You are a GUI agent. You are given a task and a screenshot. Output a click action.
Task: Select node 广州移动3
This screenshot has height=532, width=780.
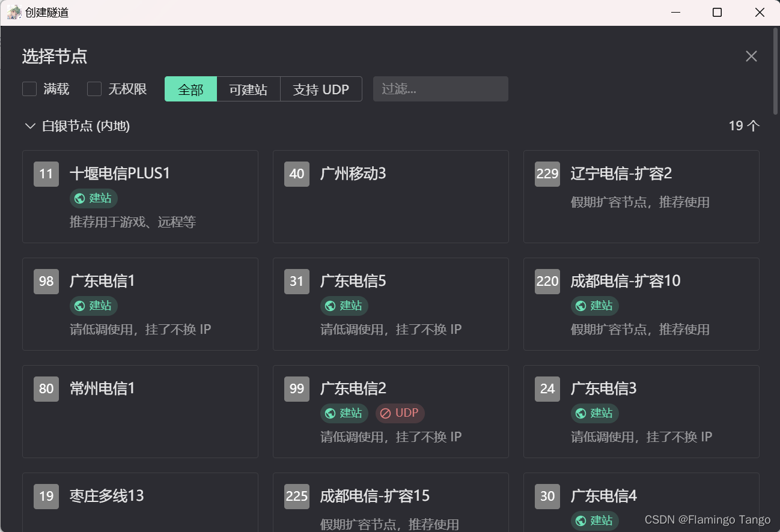pos(391,196)
